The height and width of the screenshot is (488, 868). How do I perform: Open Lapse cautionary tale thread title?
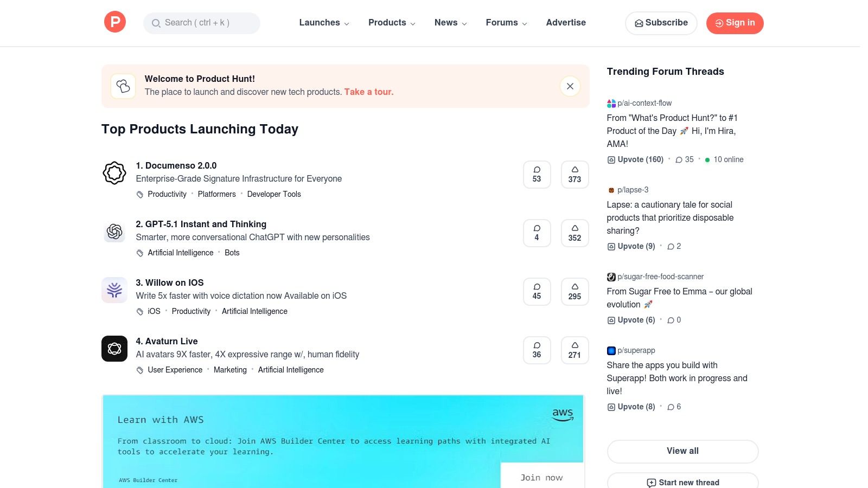coord(670,217)
